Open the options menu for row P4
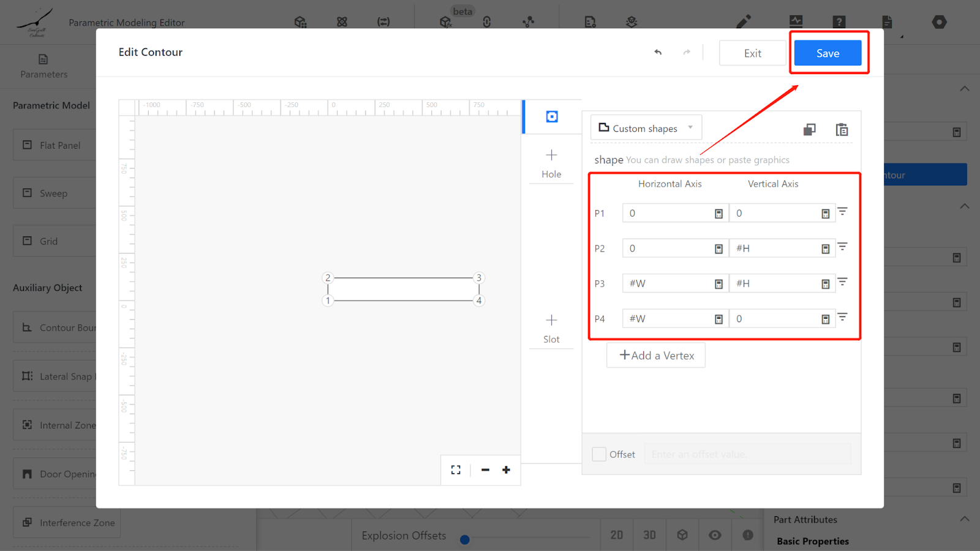Viewport: 980px width, 551px height. 843,317
